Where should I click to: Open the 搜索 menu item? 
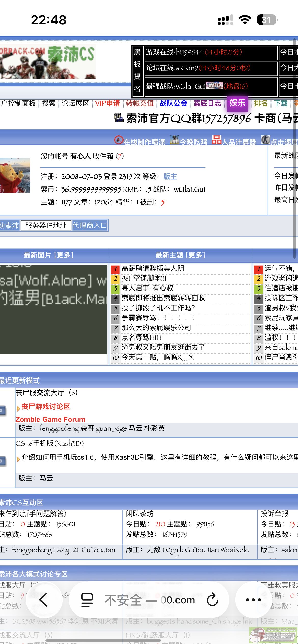click(49, 103)
